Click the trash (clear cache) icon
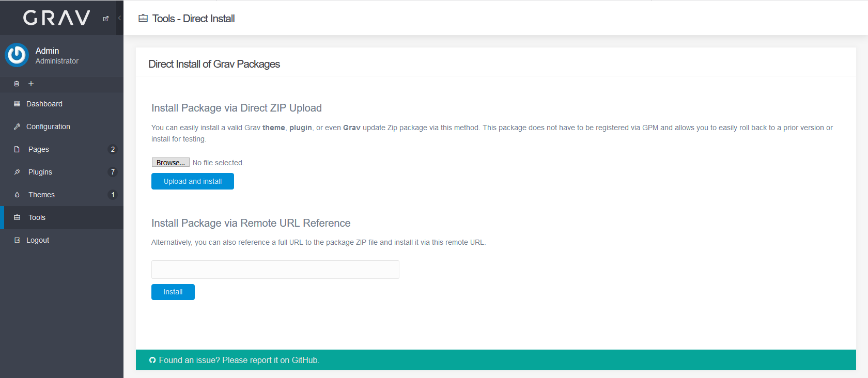868x378 pixels. click(17, 84)
